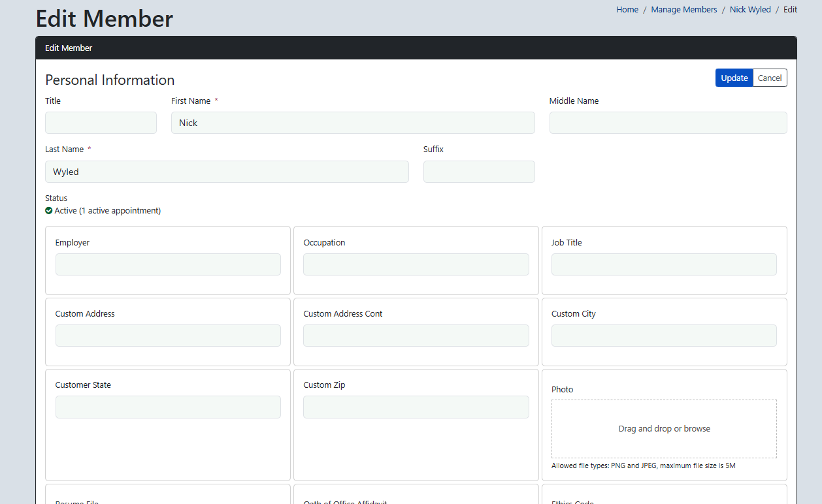
Task: Go to Manage Members breadcrumb
Action: tap(684, 10)
